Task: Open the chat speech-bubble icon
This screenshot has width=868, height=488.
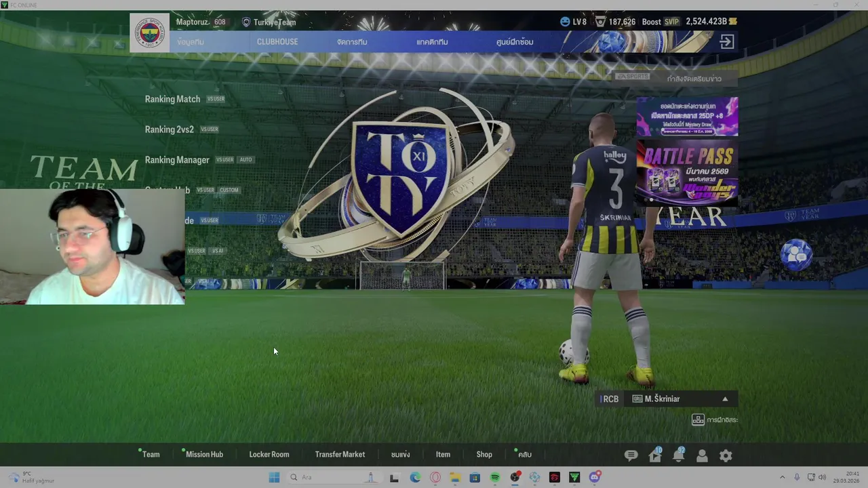Action: 631,455
